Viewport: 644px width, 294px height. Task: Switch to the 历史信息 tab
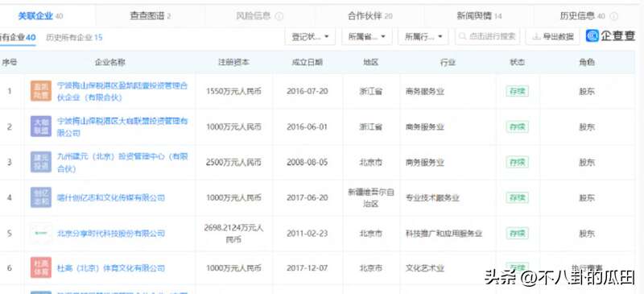tap(588, 16)
